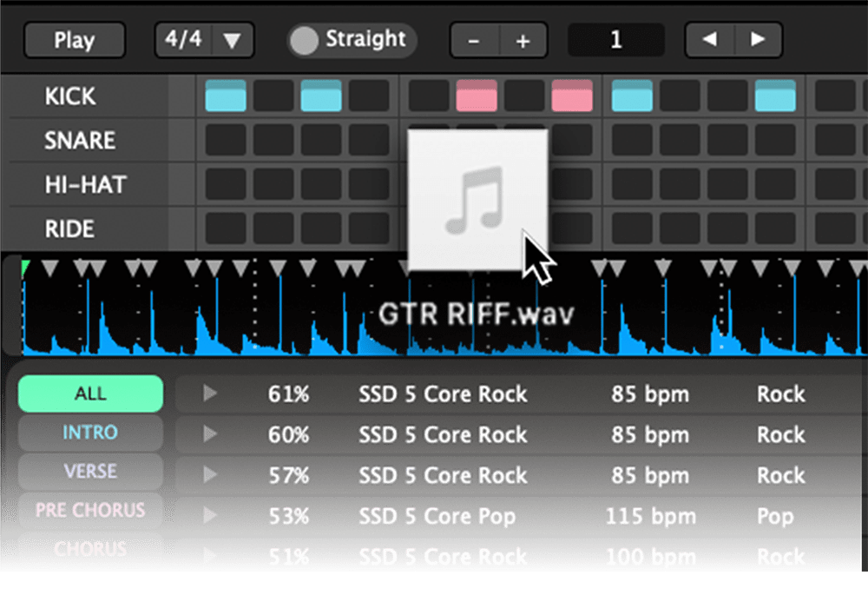Image resolution: width=868 pixels, height=602 pixels.
Task: Select the PRE CHORUS section filter
Action: (90, 510)
